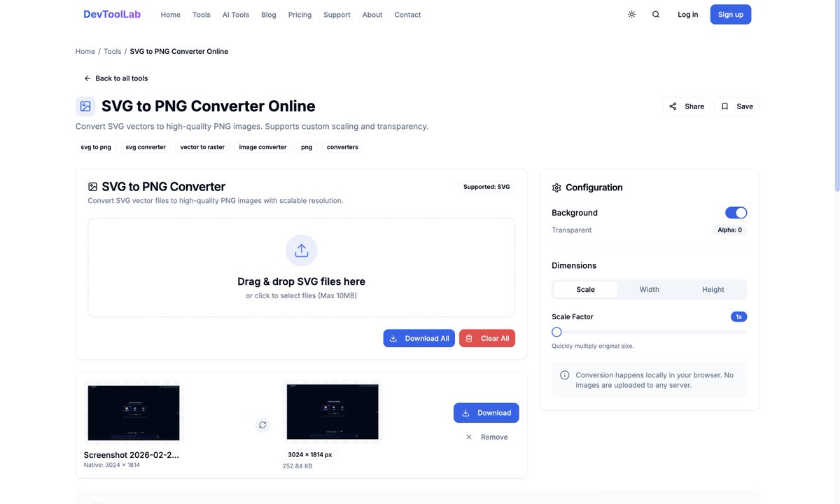Screen dimensions: 840x504
Task: Click the vector to raster tag
Action: [x=202, y=147]
